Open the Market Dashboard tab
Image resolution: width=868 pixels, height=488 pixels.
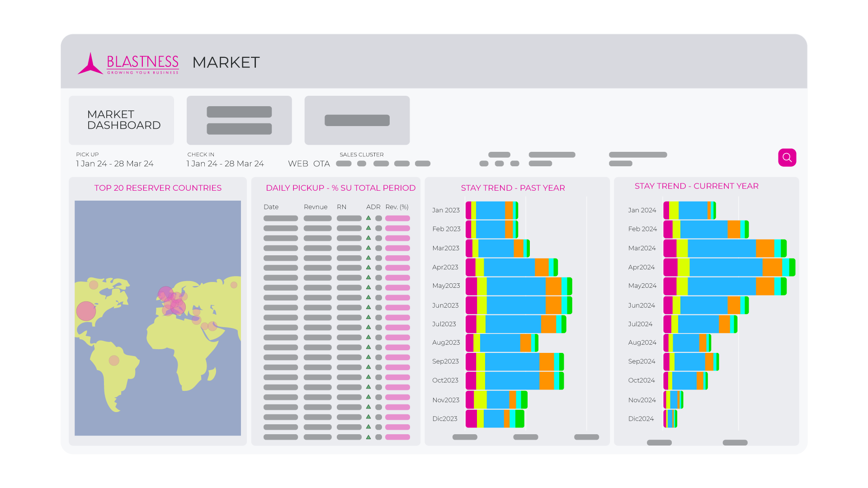[x=121, y=120]
